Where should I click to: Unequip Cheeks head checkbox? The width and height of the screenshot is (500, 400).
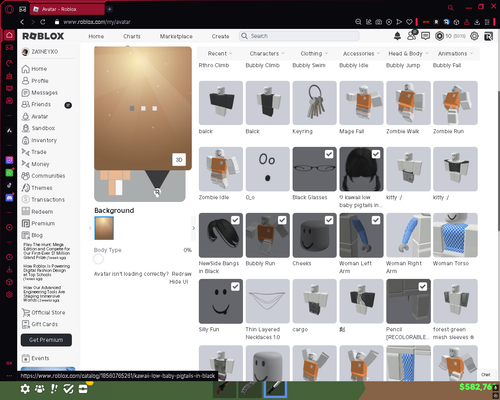point(329,220)
